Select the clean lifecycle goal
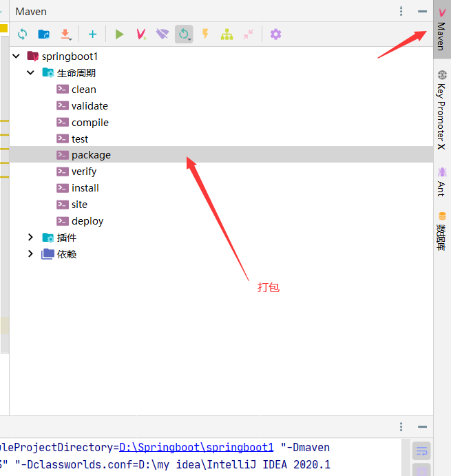This screenshot has height=476, width=451. click(83, 90)
